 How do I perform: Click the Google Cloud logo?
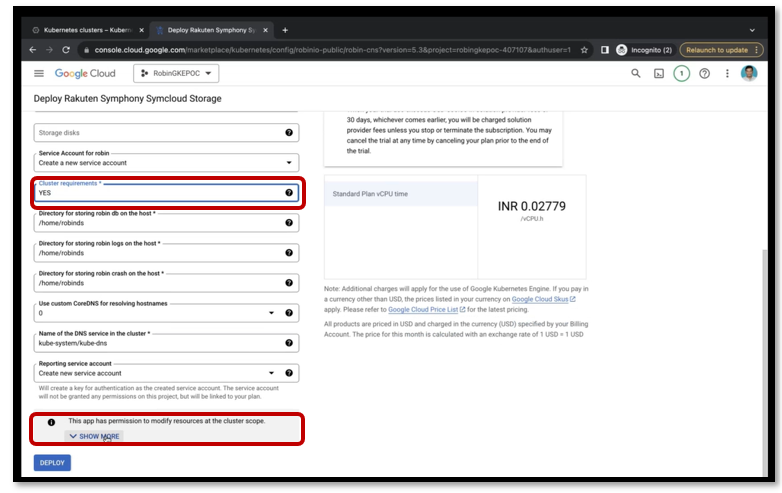click(85, 73)
